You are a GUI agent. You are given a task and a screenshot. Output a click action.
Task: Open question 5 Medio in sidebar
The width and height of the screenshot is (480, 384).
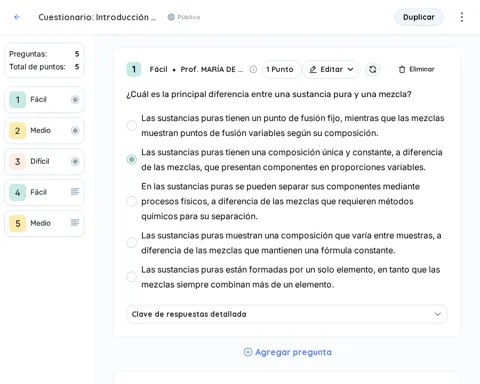click(44, 223)
